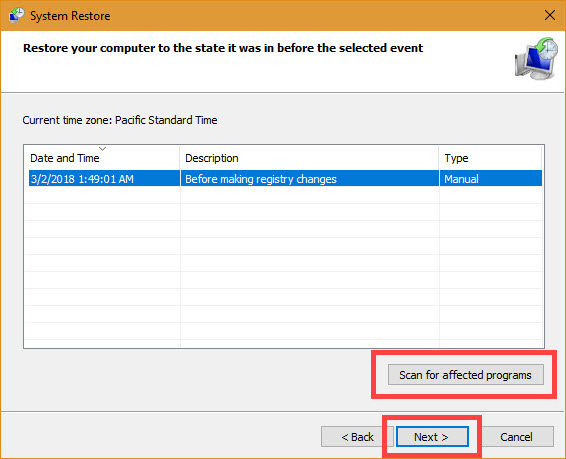Click divider between Date and Description headers
Image resolution: width=566 pixels, height=459 pixels.
(x=180, y=158)
